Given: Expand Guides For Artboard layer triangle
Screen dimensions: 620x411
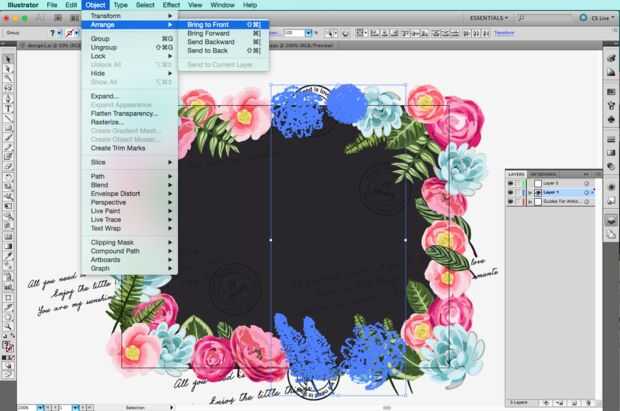Looking at the screenshot, I should tap(530, 202).
